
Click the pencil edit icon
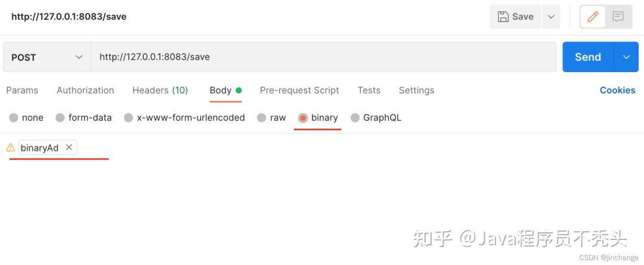593,17
